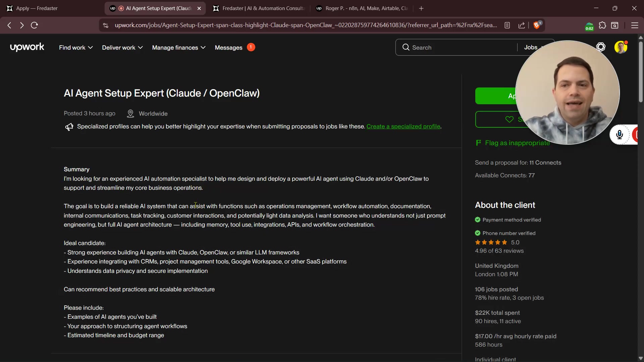
Task: Open the Brave hamburger menu
Action: (634, 25)
